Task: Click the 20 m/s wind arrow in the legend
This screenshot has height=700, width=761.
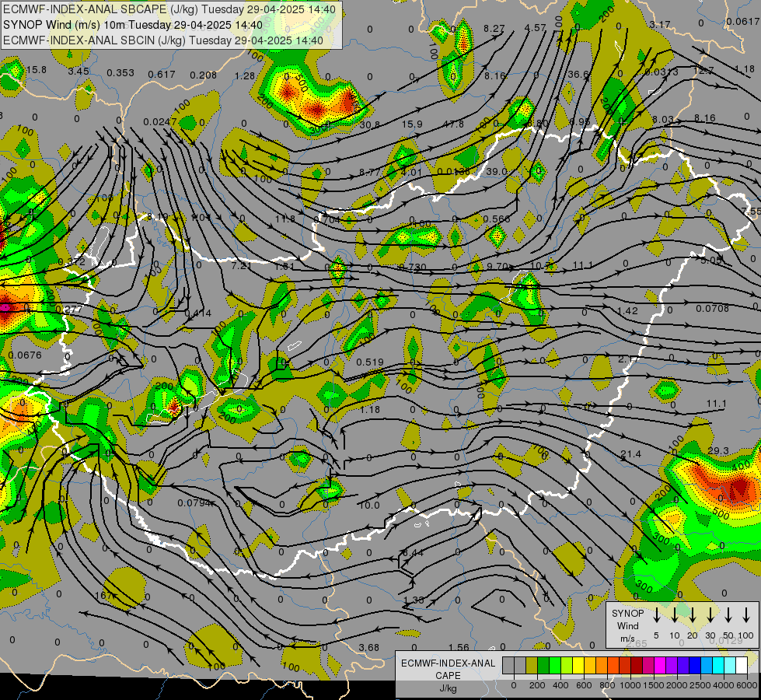Action: [x=693, y=615]
